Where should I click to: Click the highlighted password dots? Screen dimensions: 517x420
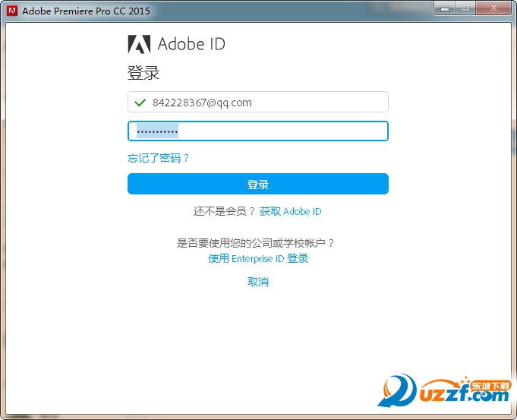click(x=158, y=131)
